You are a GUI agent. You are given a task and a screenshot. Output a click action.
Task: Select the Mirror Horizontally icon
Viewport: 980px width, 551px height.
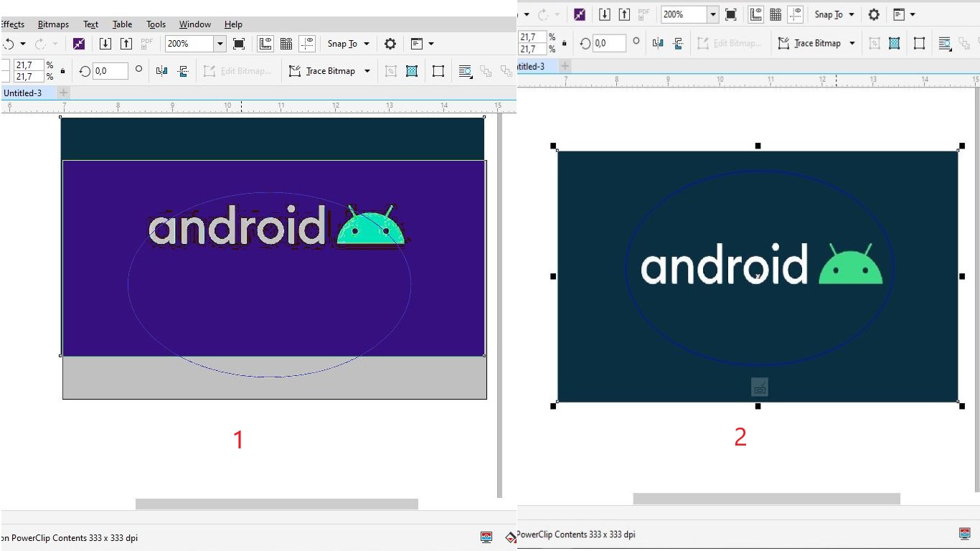tap(161, 70)
